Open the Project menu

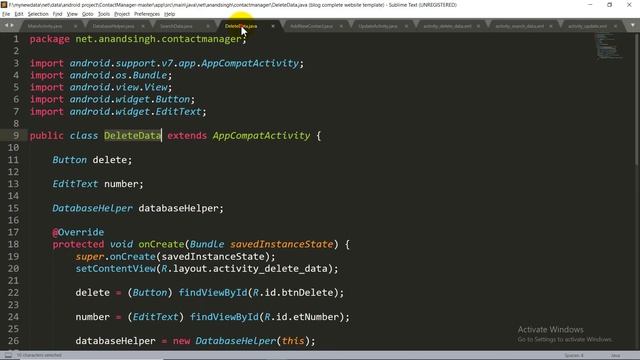(x=122, y=14)
